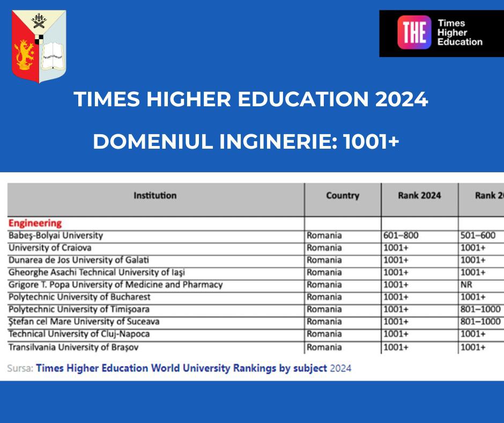Screen dimensions: 504x423
Task: Select the Rank 2024 column header
Action: click(419, 196)
